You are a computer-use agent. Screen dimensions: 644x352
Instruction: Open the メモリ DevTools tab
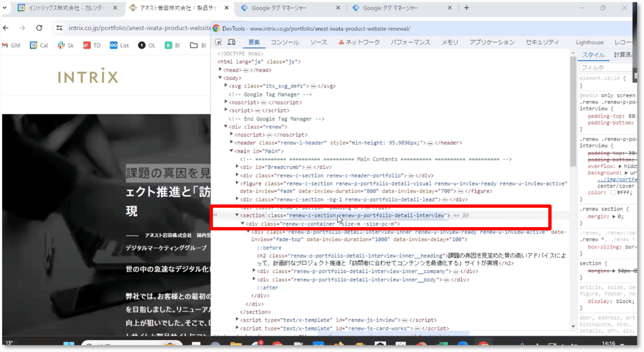450,42
